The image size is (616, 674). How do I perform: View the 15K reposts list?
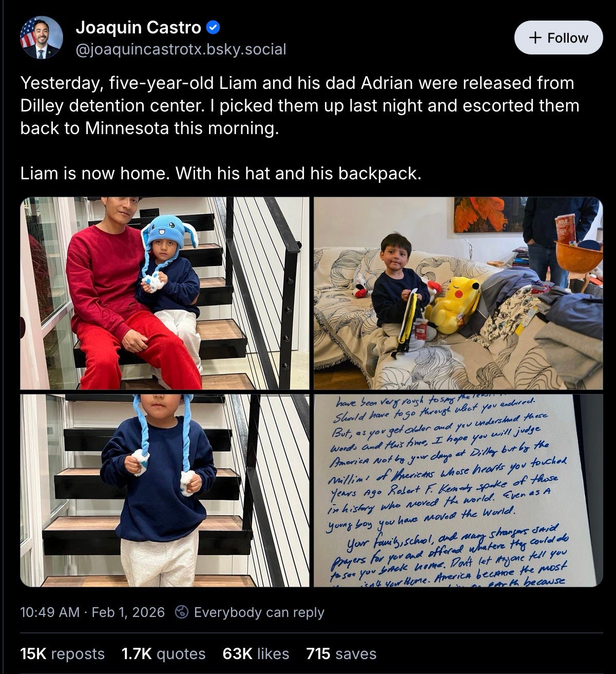(62, 654)
